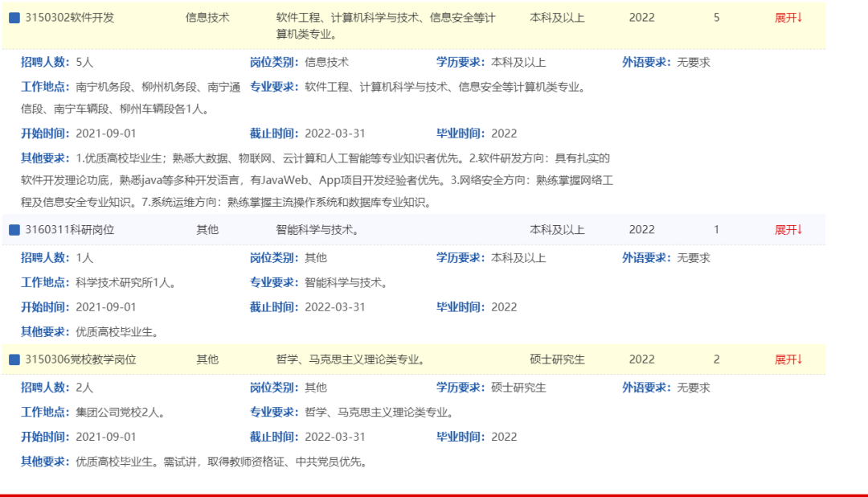
Task: Expand the 3150302软件开发 row via 展开
Action: [788, 18]
